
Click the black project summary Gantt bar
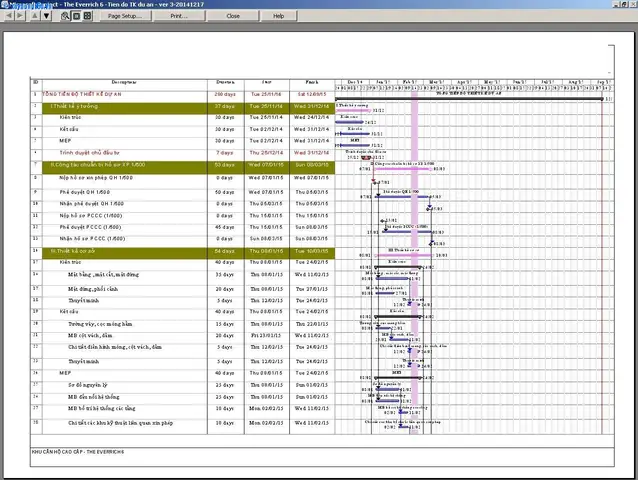469,99
